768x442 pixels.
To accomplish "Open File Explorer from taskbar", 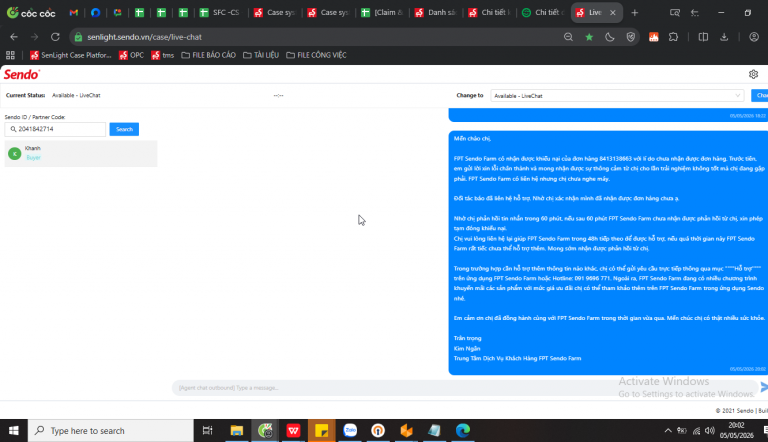I will (237, 430).
